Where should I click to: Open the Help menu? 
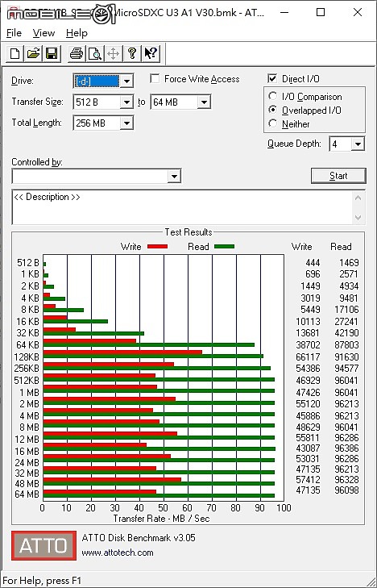click(x=77, y=33)
